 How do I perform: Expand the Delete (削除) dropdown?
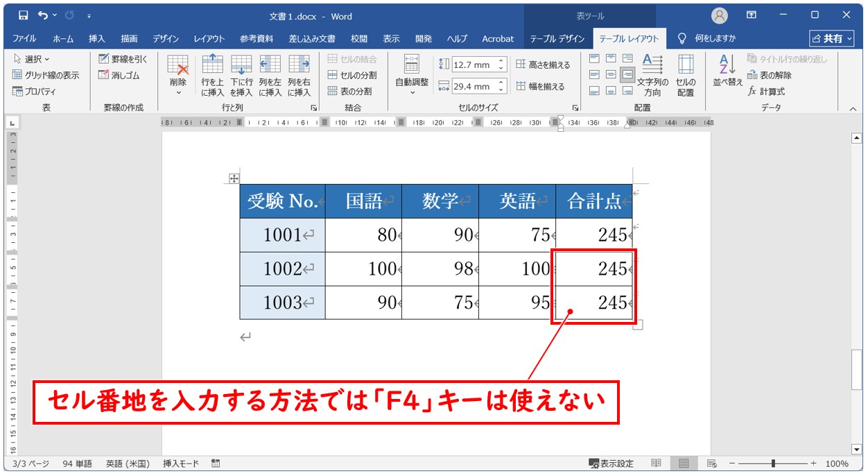[178, 91]
